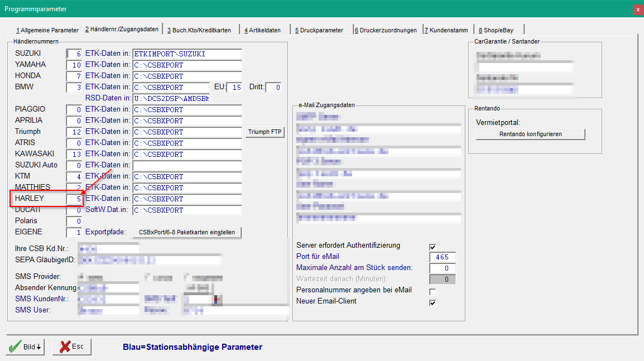
Task: Edit the KAWASAKI ETK-Daten path field
Action: point(188,154)
